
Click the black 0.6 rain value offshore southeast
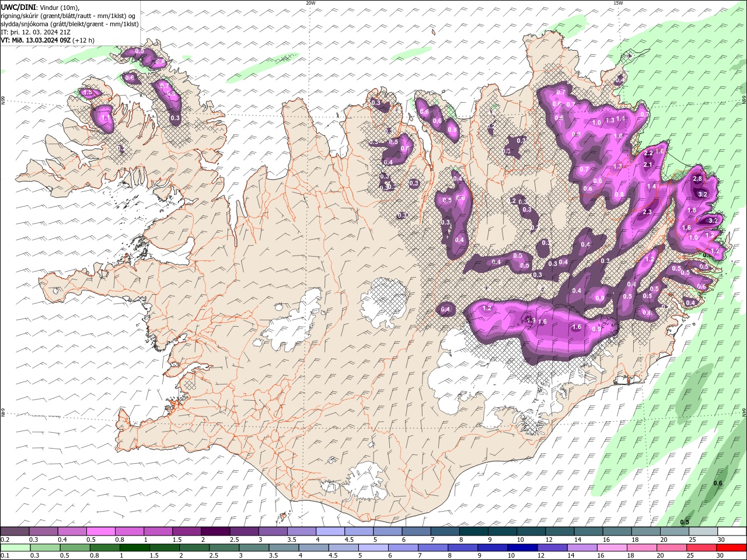(x=718, y=483)
